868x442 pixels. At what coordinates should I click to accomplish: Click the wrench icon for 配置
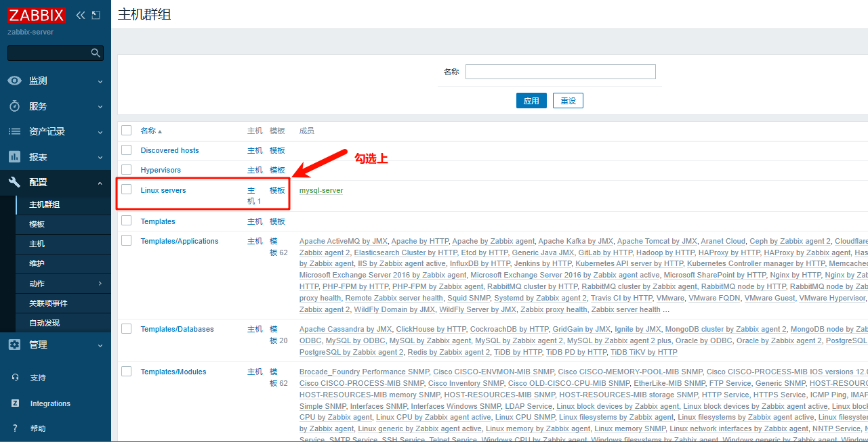[x=14, y=182]
